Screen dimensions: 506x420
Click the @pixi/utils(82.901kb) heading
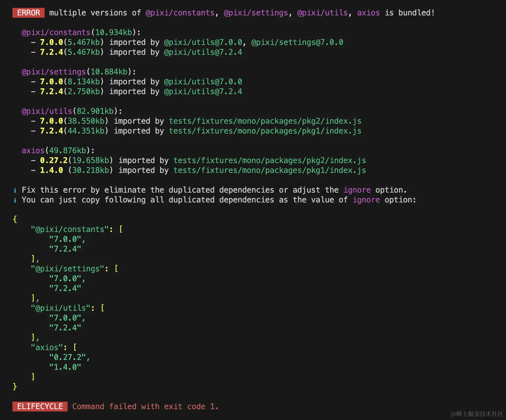pos(72,111)
